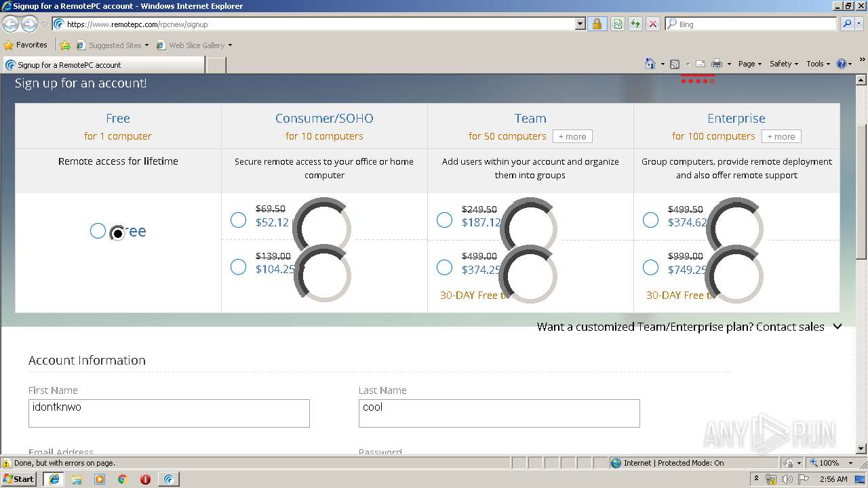Select Consumer/SOHO $52.12 plan radio

tap(238, 220)
